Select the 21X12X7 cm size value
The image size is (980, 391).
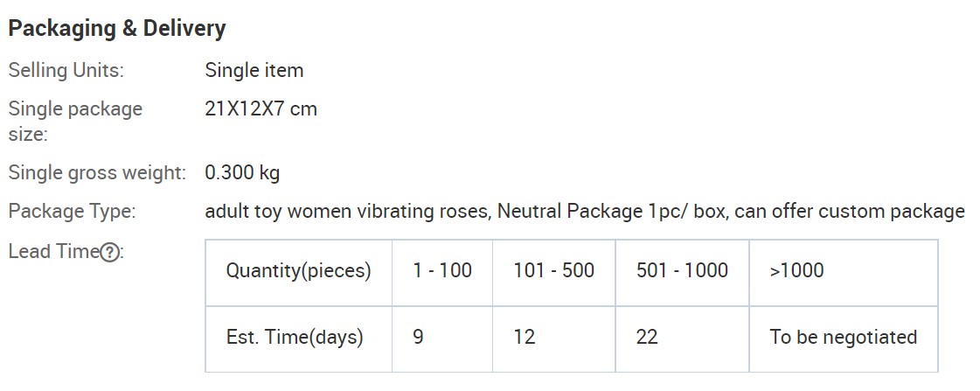pyautogui.click(x=261, y=108)
